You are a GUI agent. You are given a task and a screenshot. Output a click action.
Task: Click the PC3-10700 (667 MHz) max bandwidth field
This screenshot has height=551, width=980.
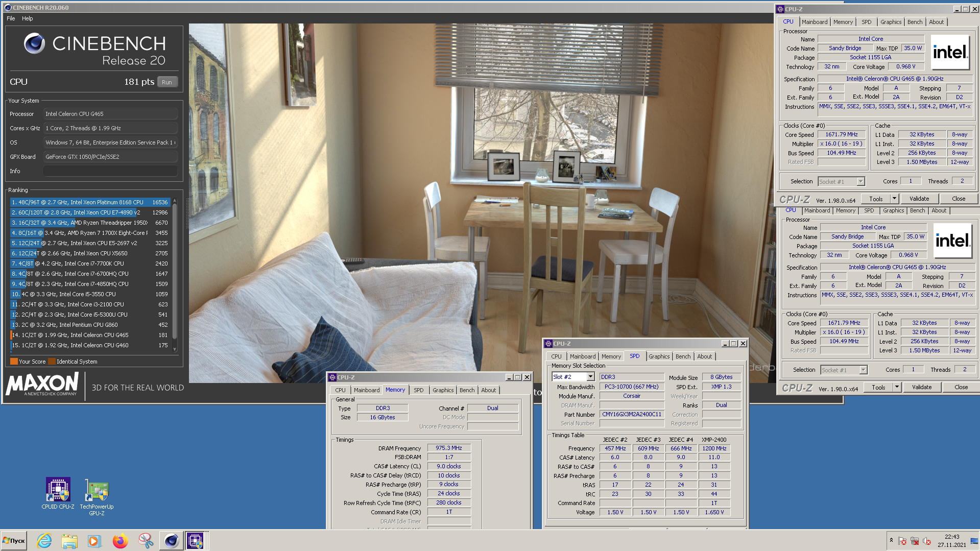tap(632, 387)
